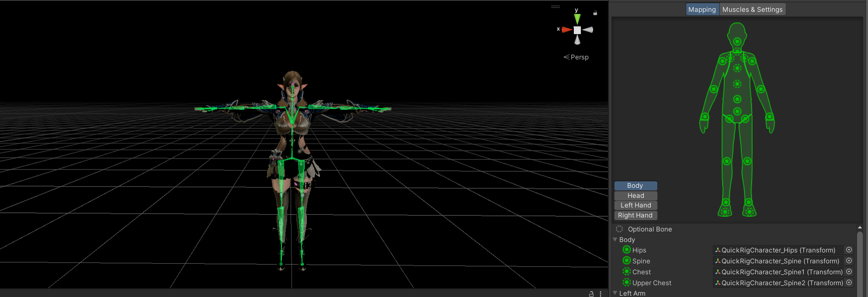Click the Spine bone status icon in list

[x=627, y=261]
